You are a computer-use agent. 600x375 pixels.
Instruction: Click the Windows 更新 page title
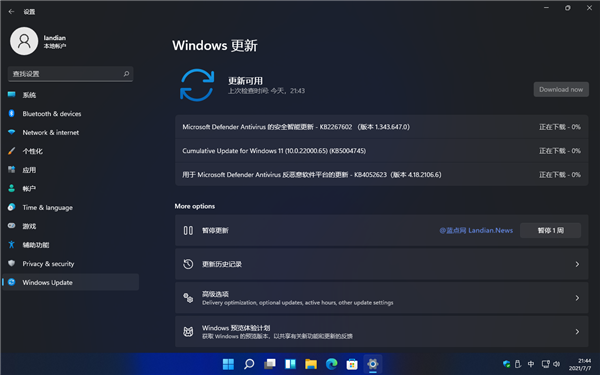click(x=215, y=46)
